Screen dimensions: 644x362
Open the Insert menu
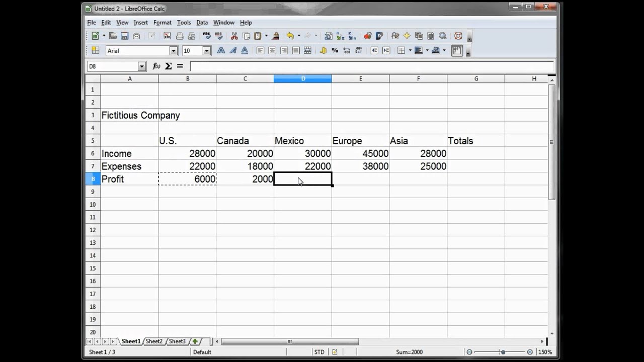click(x=140, y=23)
